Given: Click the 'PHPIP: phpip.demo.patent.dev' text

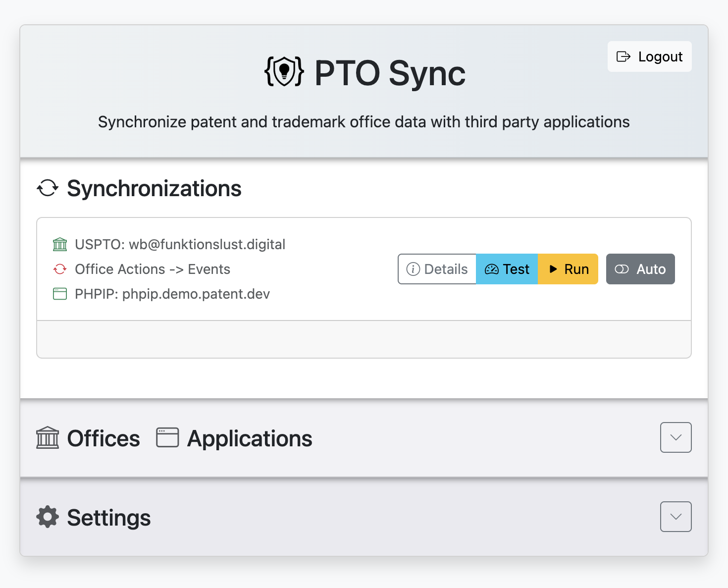Looking at the screenshot, I should (172, 294).
